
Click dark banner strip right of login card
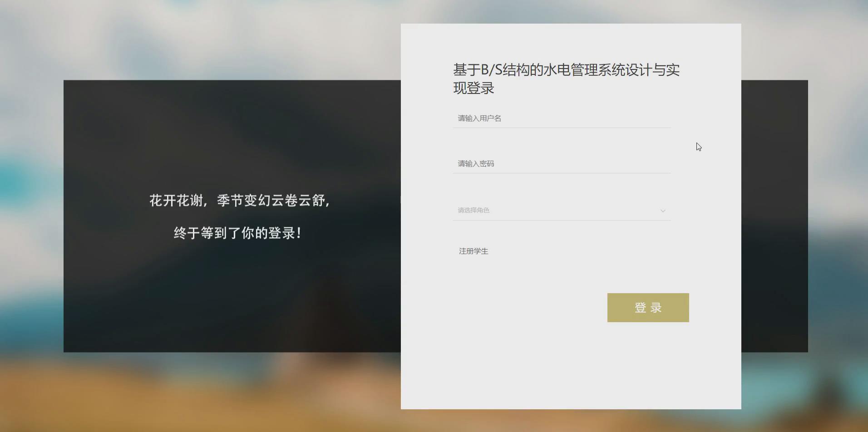774,216
